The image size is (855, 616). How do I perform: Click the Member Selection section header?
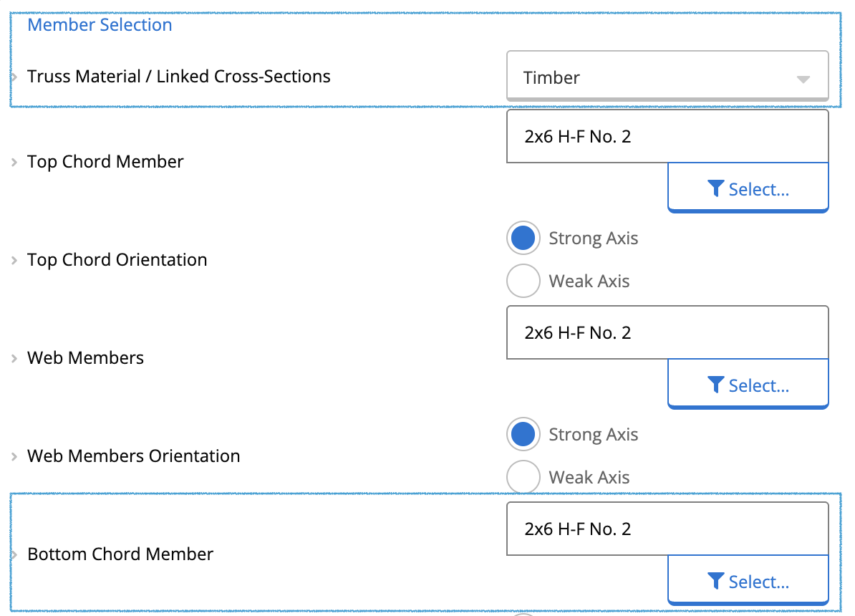100,24
